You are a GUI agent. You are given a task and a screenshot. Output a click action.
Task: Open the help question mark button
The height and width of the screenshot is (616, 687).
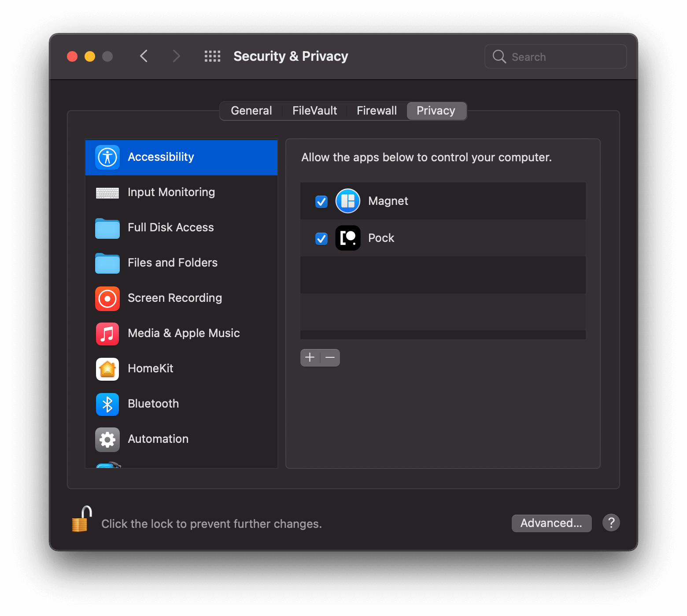pos(611,523)
